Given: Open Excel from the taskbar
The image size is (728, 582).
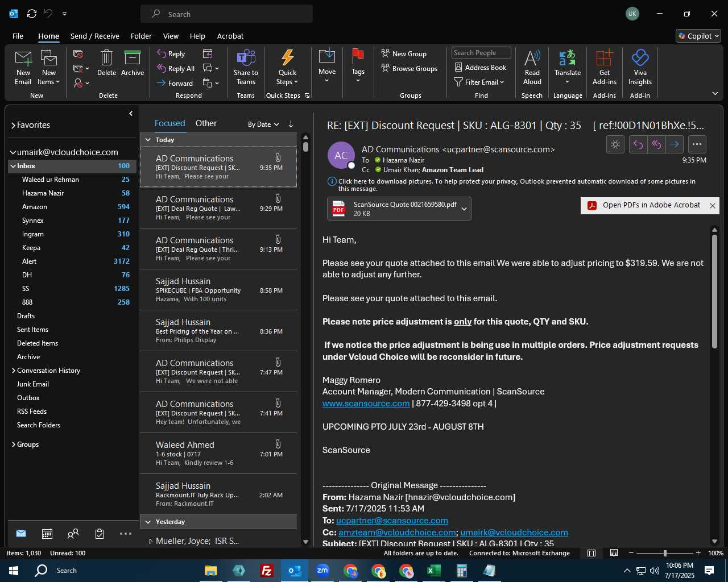Looking at the screenshot, I should tap(434, 571).
